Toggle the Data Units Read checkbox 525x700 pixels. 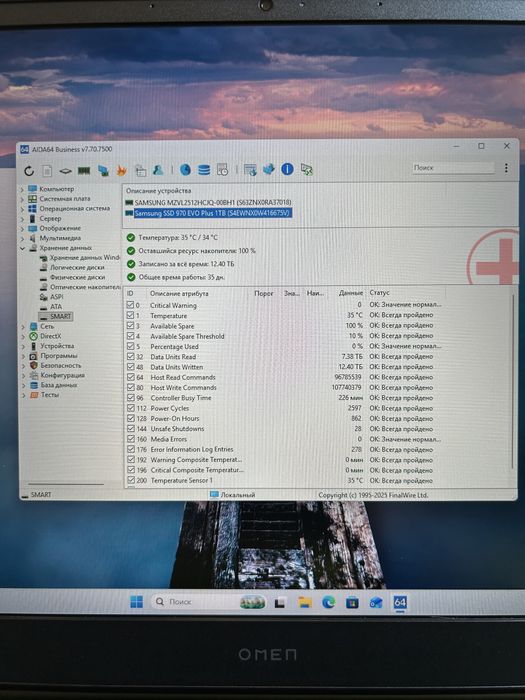tap(130, 356)
